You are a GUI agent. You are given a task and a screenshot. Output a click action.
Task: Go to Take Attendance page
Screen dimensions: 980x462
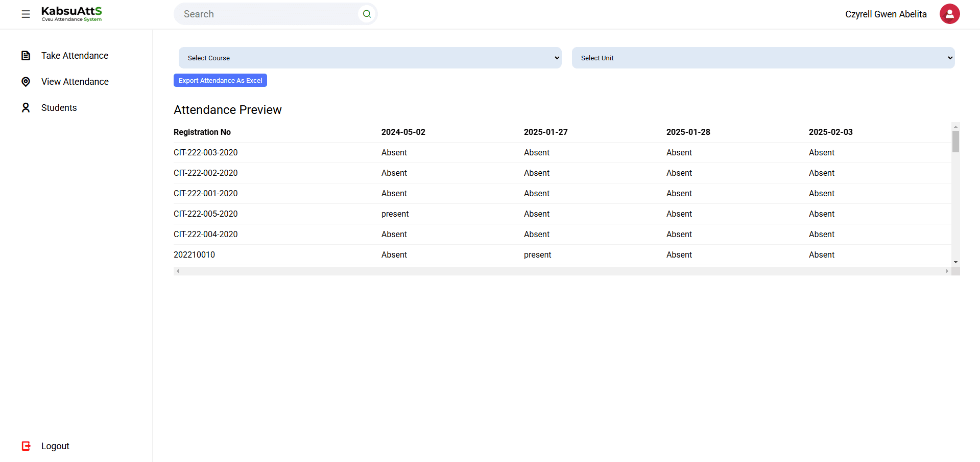(x=75, y=56)
